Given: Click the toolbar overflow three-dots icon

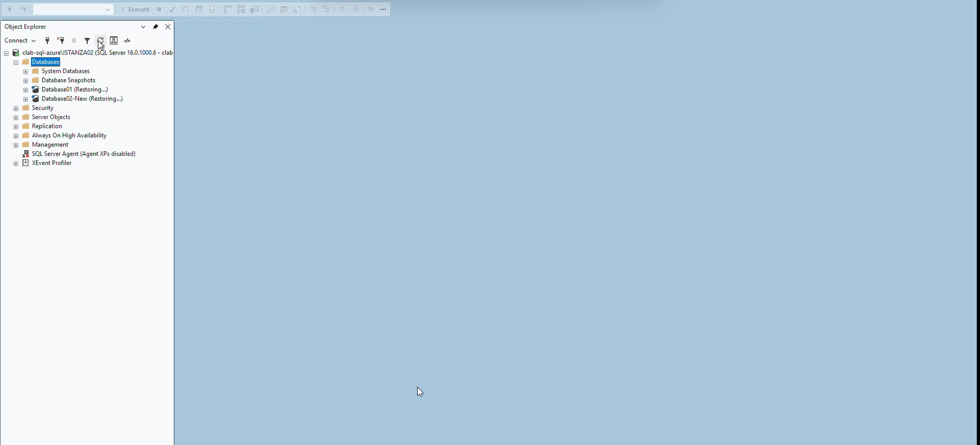Looking at the screenshot, I should point(383,10).
